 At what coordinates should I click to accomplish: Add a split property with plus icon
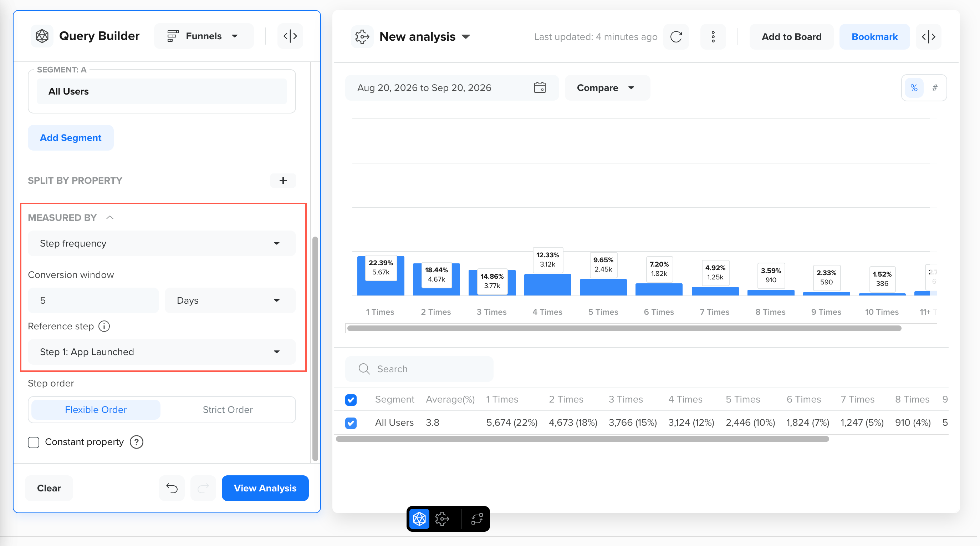283,181
